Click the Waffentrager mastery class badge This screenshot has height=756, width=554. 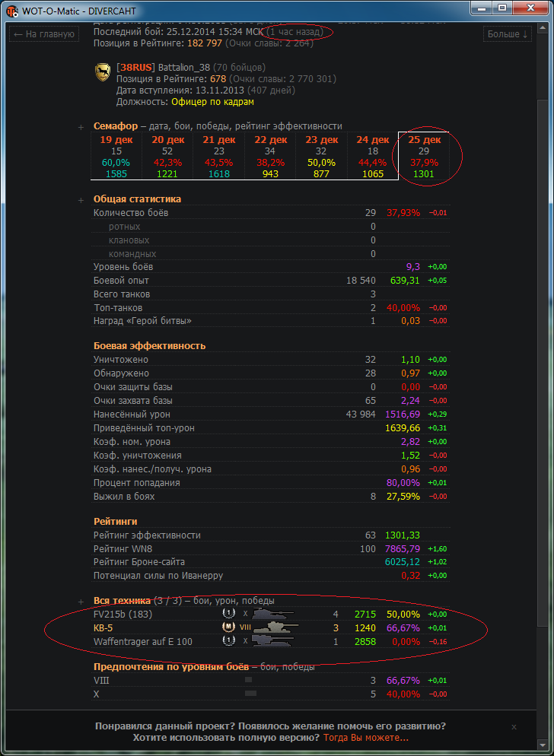pyautogui.click(x=228, y=641)
